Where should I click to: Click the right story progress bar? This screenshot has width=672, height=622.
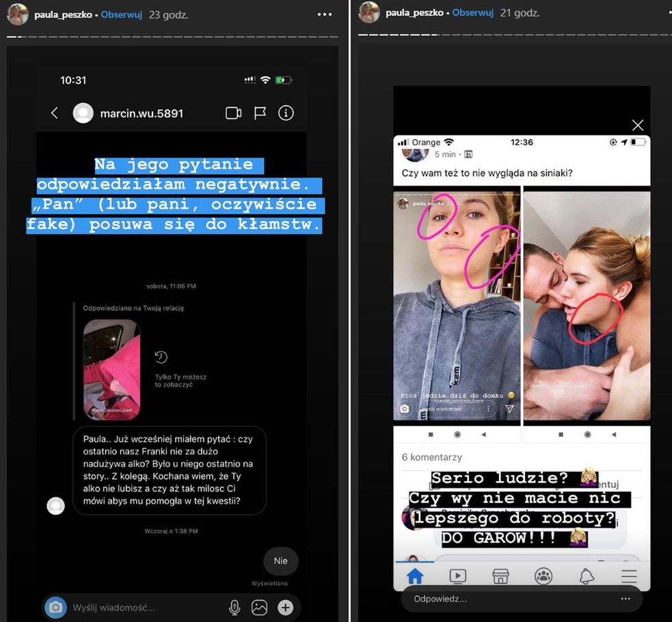pos(515,35)
